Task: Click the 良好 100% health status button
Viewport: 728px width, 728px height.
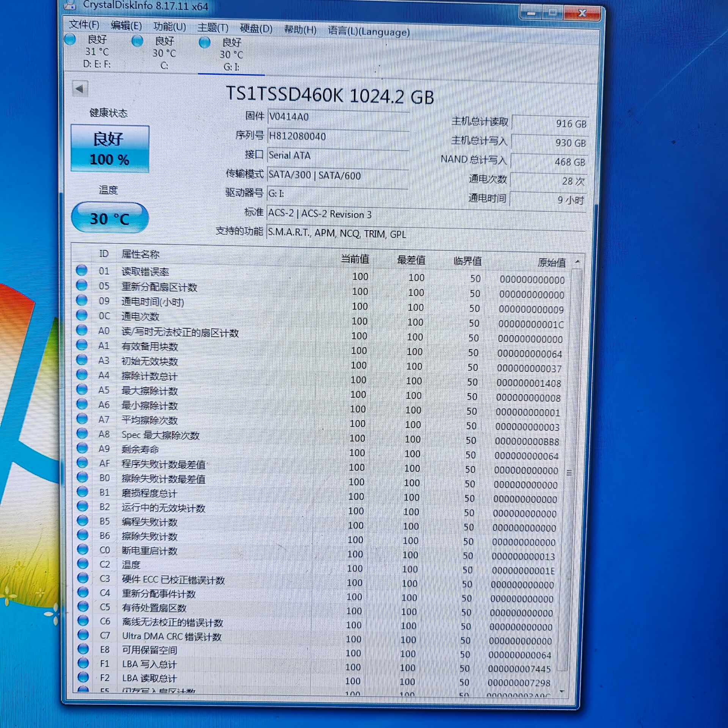Action: (x=110, y=149)
